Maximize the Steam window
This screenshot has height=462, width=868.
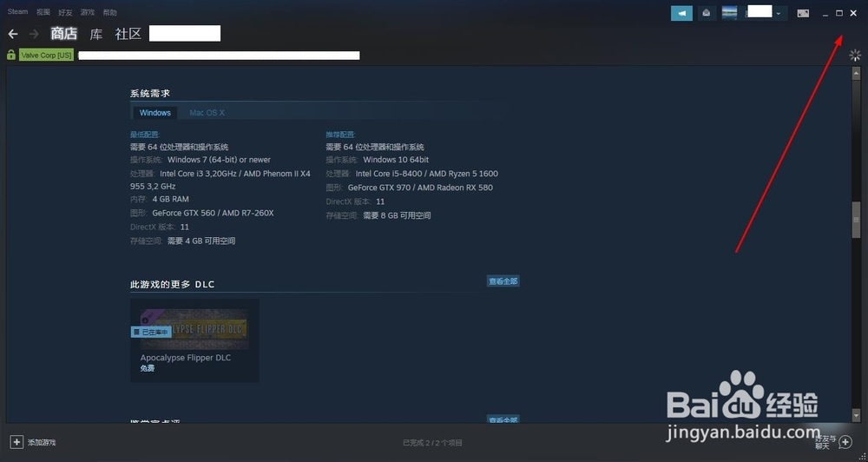tap(839, 13)
